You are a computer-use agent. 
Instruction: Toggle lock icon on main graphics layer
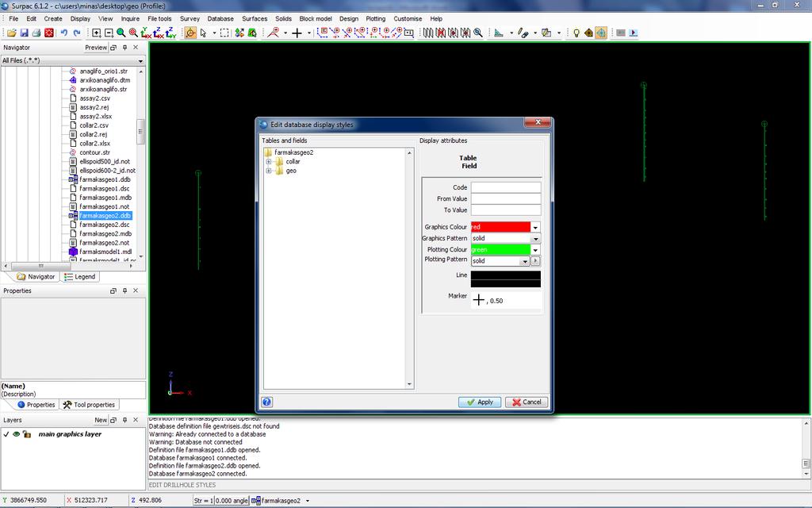(x=26, y=434)
